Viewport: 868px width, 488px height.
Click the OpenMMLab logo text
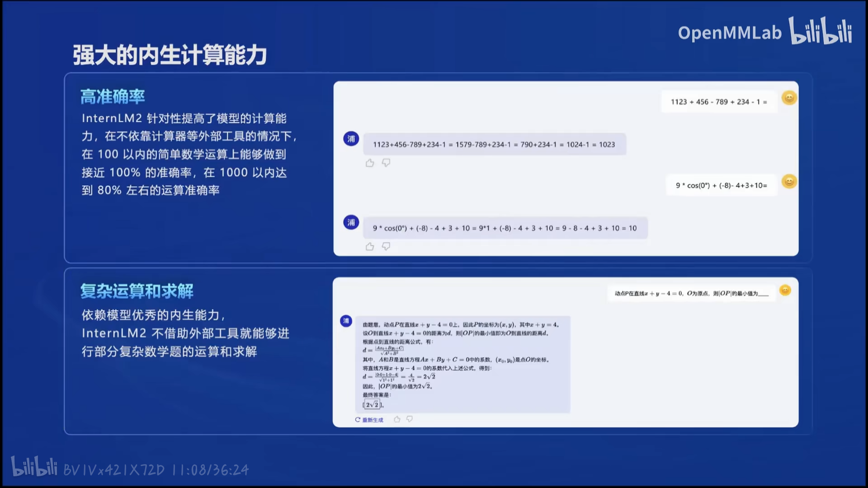[x=729, y=33]
